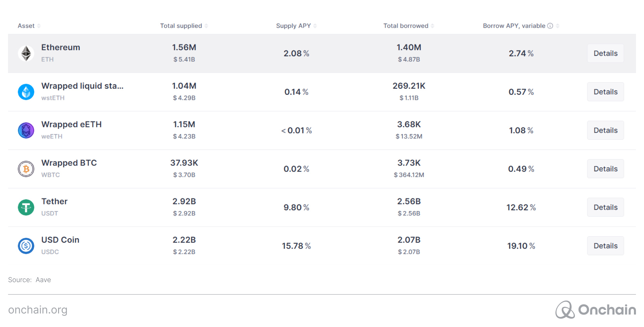Open Details for USD Coin
The height and width of the screenshot is (327, 644).
tap(605, 246)
